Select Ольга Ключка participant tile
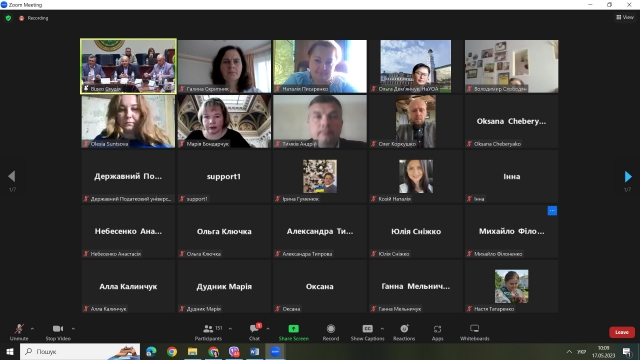Viewport: 640px width, 360px height. (x=224, y=231)
